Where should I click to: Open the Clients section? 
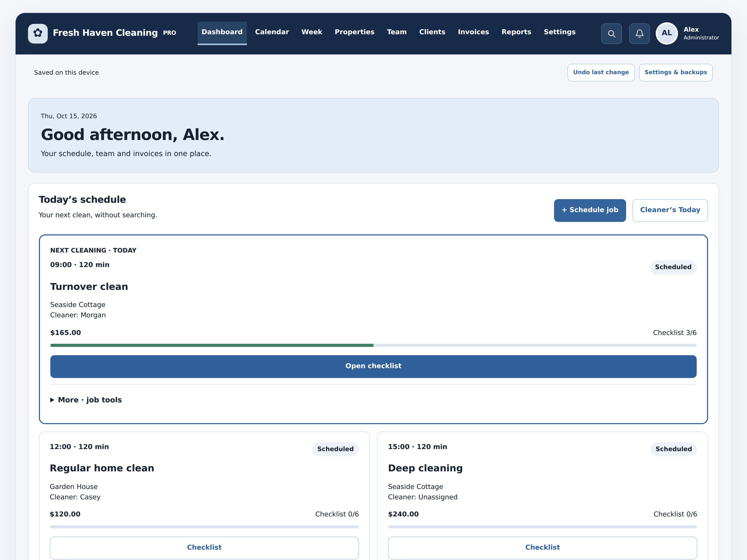coord(432,32)
